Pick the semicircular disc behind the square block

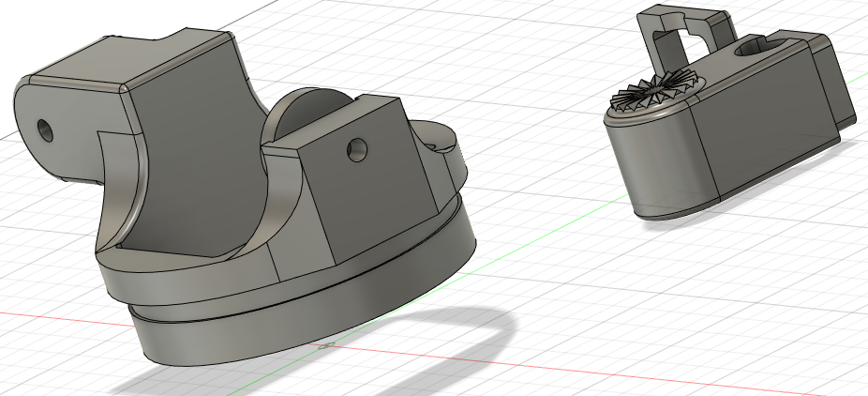click(308, 113)
